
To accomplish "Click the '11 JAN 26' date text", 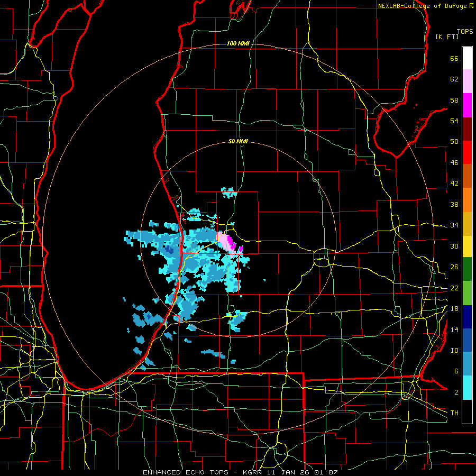I will tap(289, 472).
